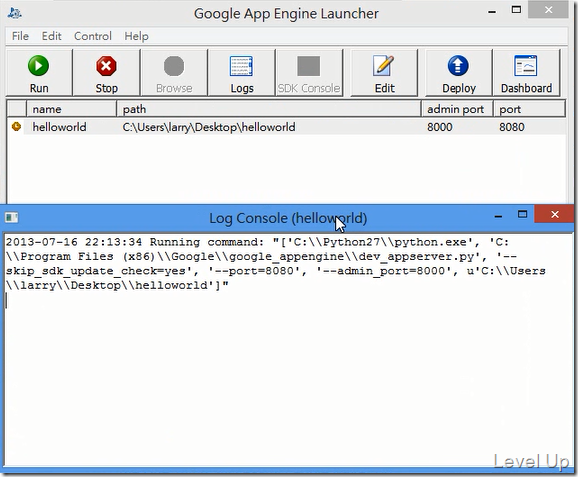Click the disabled SDK Console toolbar button

309,73
